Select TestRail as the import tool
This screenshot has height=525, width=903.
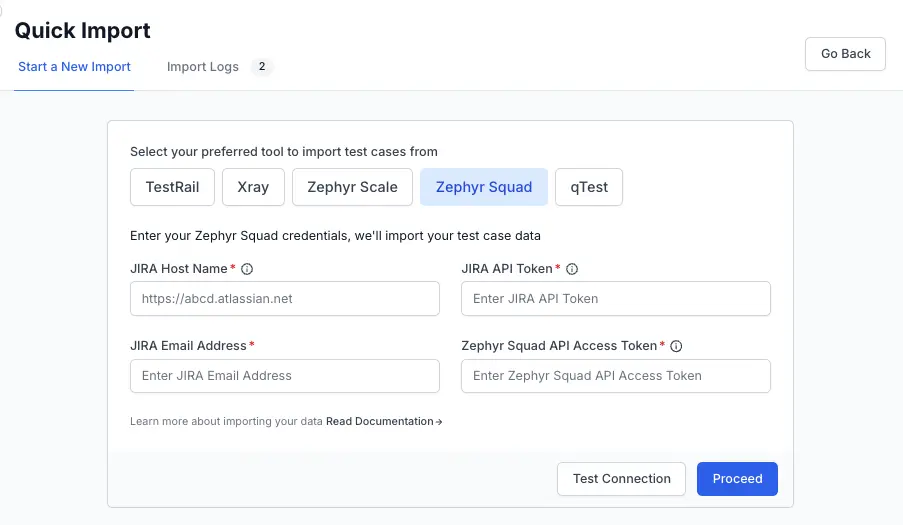pos(172,187)
